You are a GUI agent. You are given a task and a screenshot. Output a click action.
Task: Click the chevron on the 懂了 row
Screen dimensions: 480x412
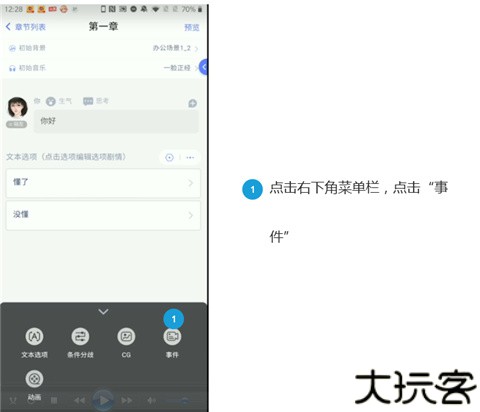tap(190, 183)
